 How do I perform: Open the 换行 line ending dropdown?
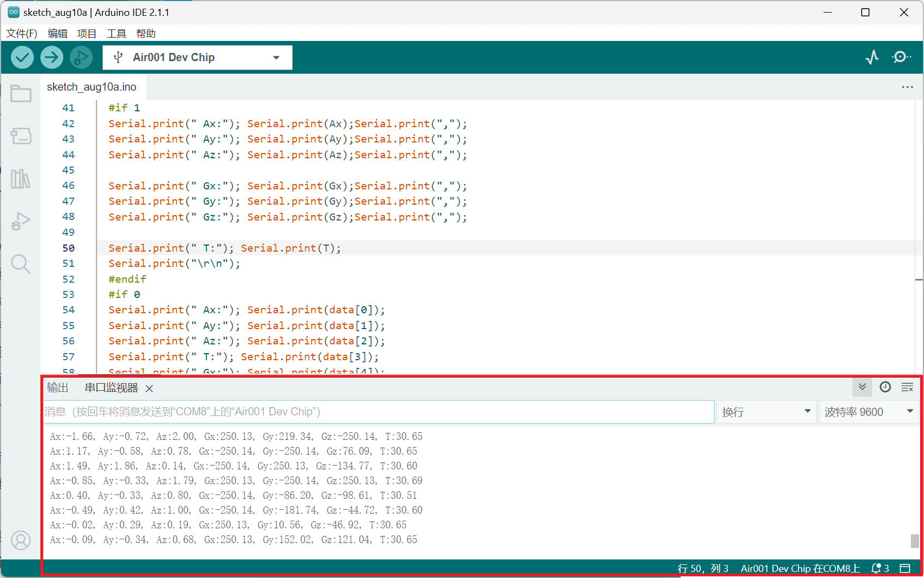[x=766, y=412]
